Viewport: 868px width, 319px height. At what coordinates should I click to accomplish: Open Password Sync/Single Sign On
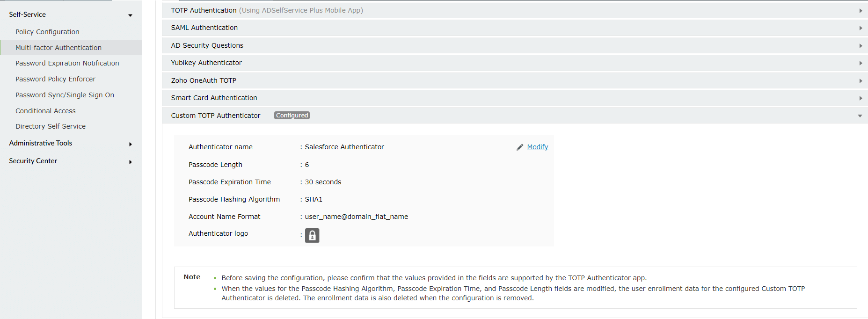65,95
